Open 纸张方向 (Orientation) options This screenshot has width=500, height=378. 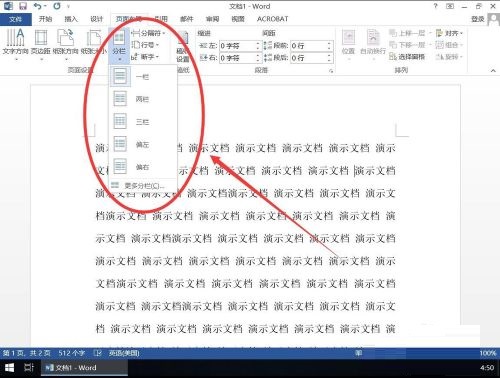pyautogui.click(x=66, y=45)
